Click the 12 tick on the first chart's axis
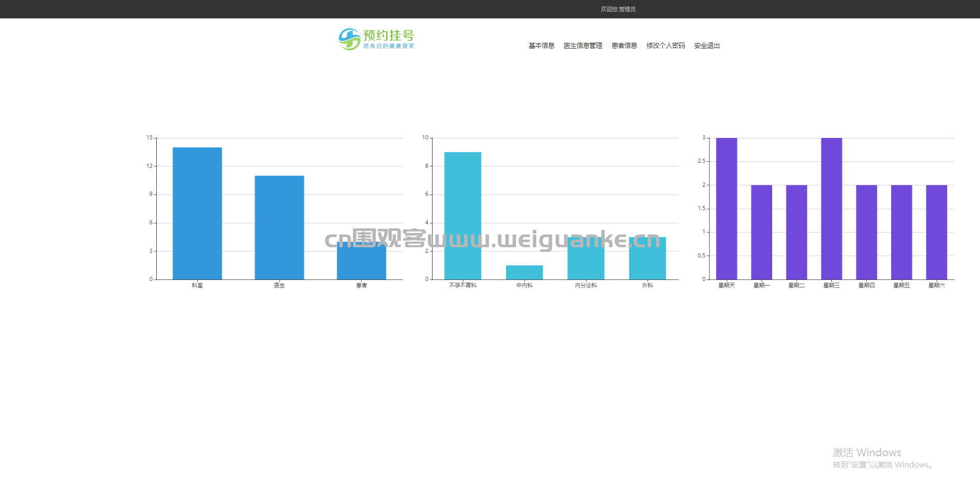 [149, 166]
